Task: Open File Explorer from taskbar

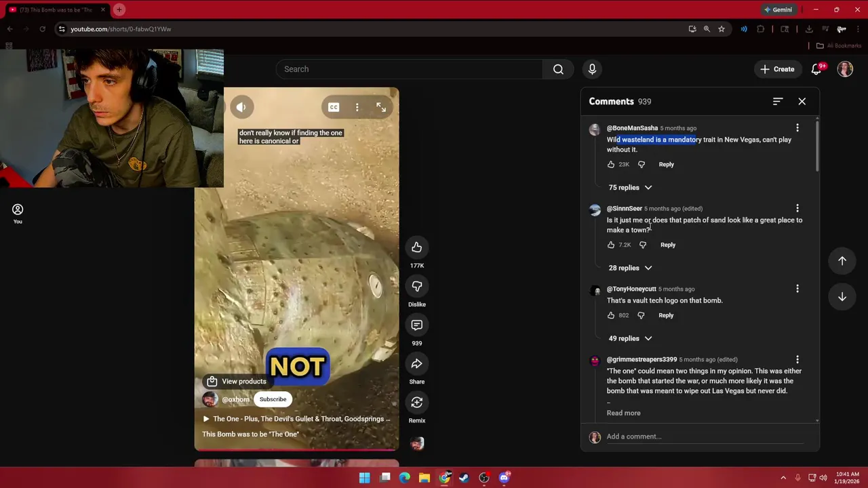Action: tap(425, 478)
